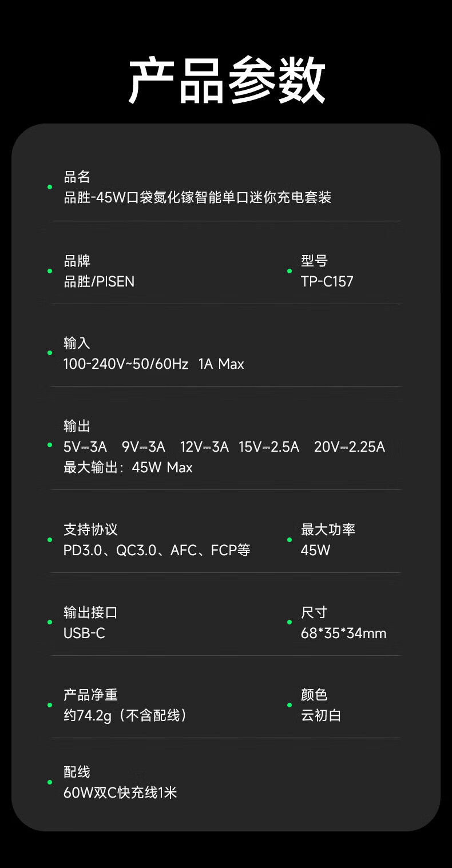Click the green dot beside 输出接口
The height and width of the screenshot is (868, 452).
(50, 622)
